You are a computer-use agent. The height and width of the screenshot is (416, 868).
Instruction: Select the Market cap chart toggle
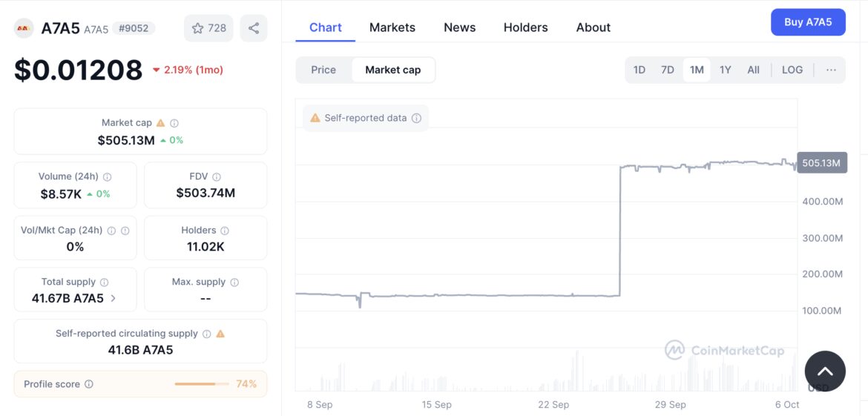(x=392, y=70)
